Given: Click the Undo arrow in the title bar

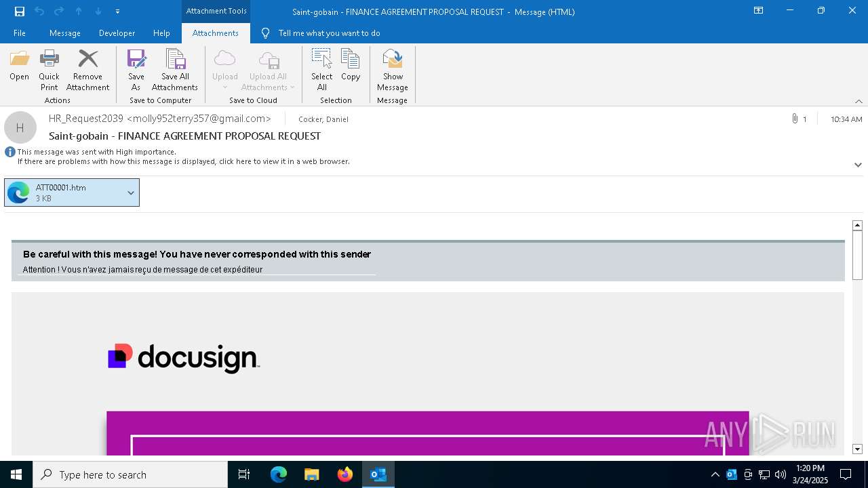Looking at the screenshot, I should coord(39,11).
